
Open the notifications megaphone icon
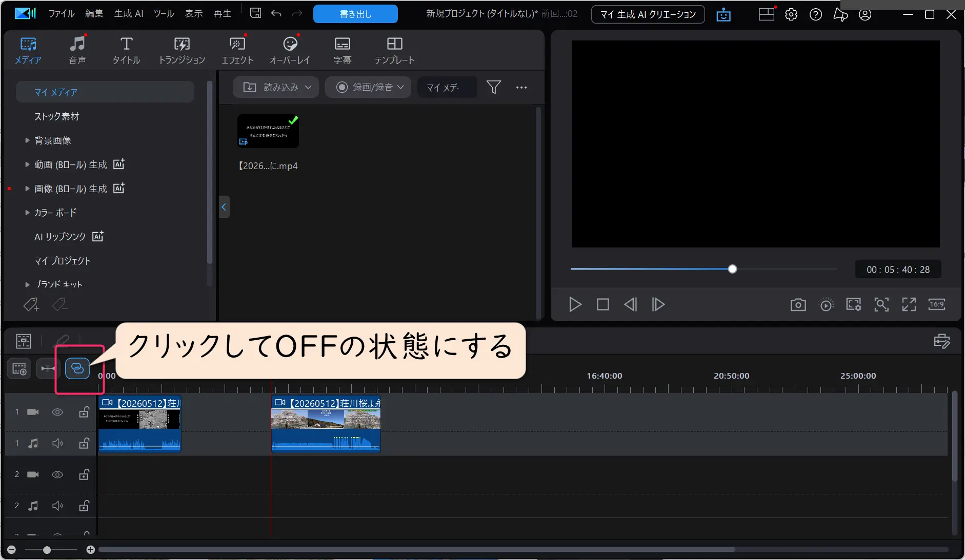click(840, 14)
